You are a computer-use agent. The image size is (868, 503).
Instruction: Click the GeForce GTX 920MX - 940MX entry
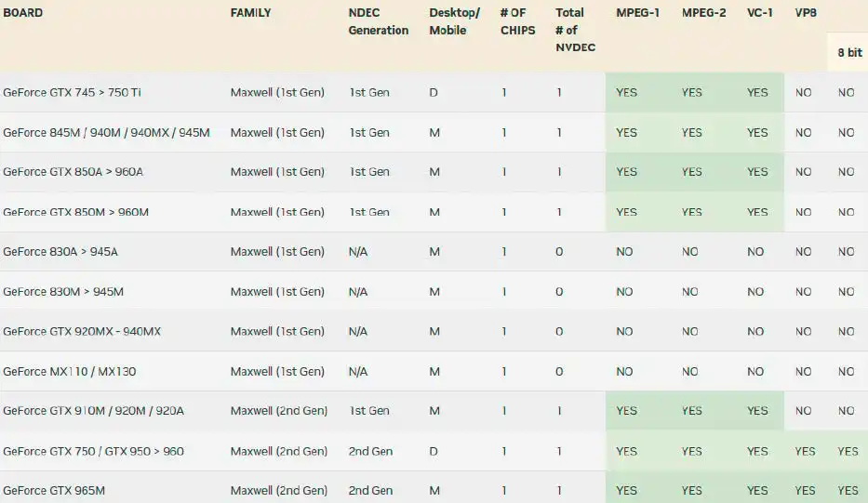click(x=82, y=332)
